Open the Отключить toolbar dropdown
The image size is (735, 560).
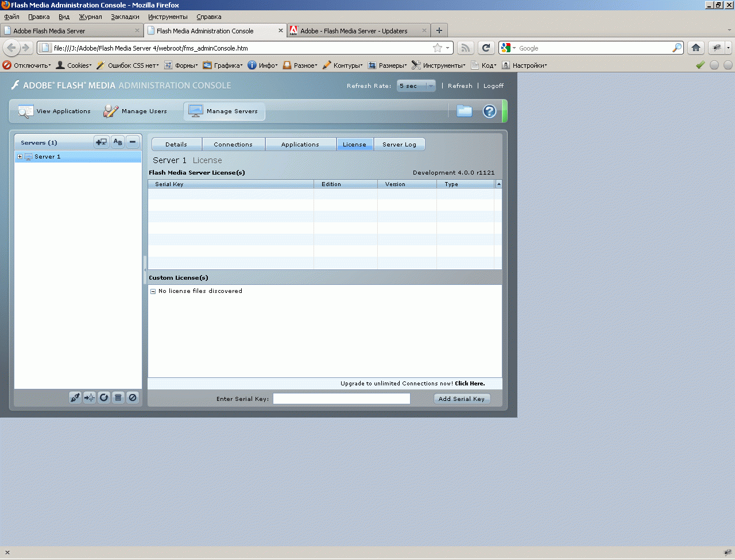pos(26,65)
